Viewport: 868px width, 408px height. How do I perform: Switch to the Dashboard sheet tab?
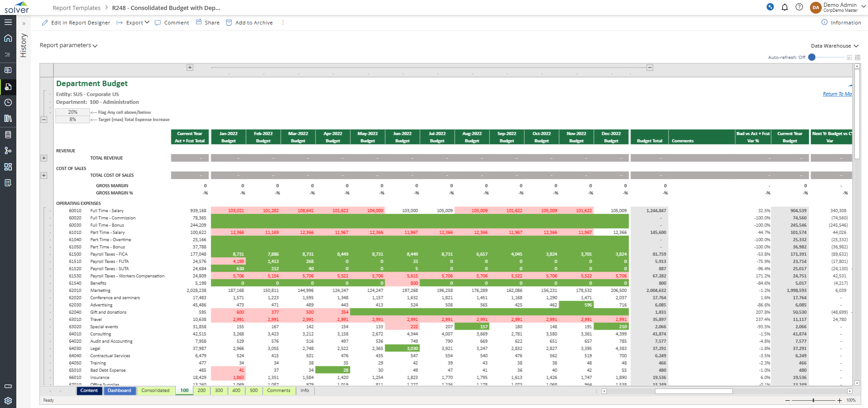119,390
